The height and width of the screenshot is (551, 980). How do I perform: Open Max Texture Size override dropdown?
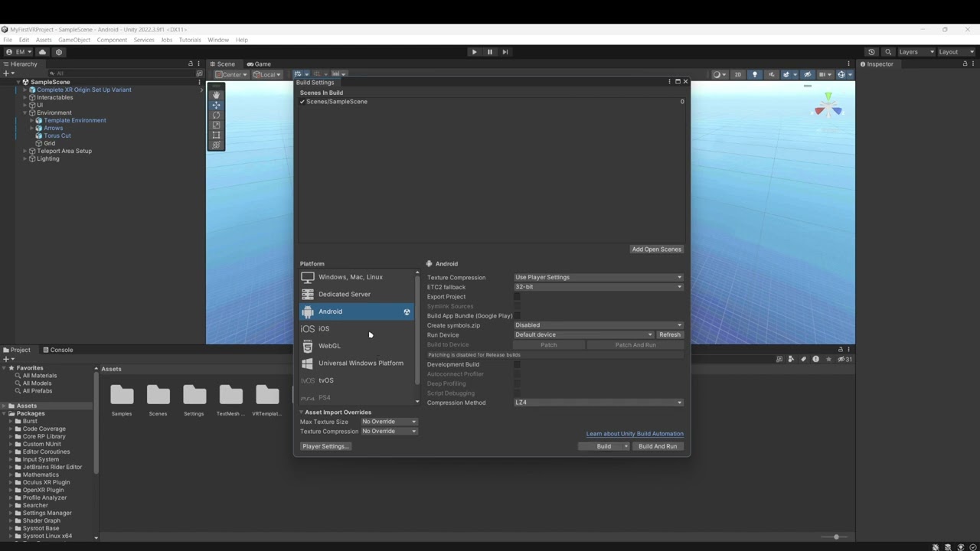pyautogui.click(x=389, y=422)
